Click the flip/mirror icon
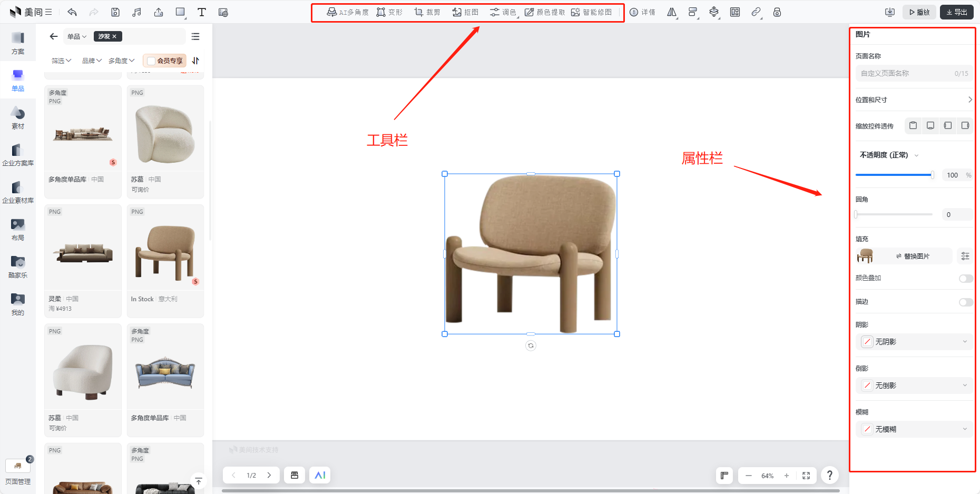Screen dimensions: 980x494 pyautogui.click(x=672, y=12)
